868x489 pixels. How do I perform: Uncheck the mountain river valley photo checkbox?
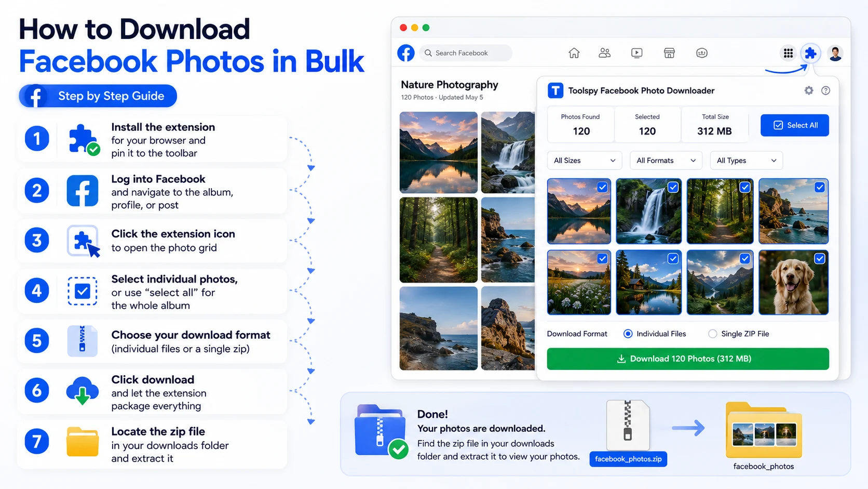(744, 258)
